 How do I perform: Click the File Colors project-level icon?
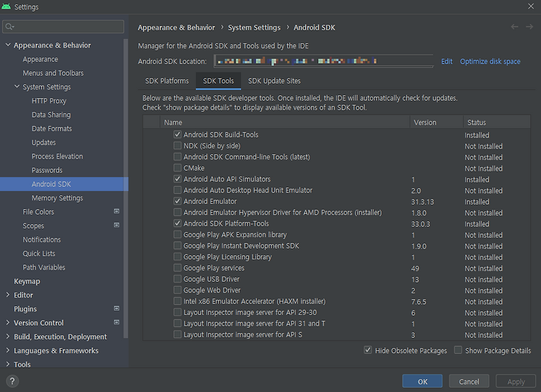(x=117, y=211)
